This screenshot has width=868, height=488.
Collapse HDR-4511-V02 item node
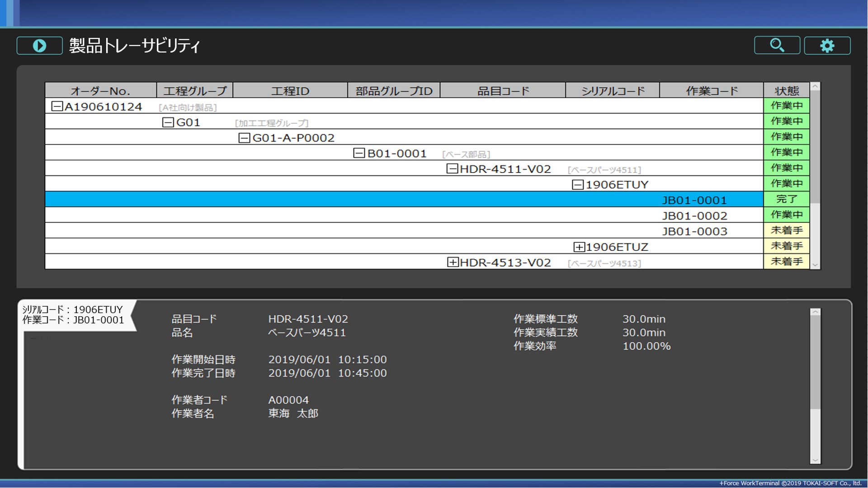click(x=452, y=169)
